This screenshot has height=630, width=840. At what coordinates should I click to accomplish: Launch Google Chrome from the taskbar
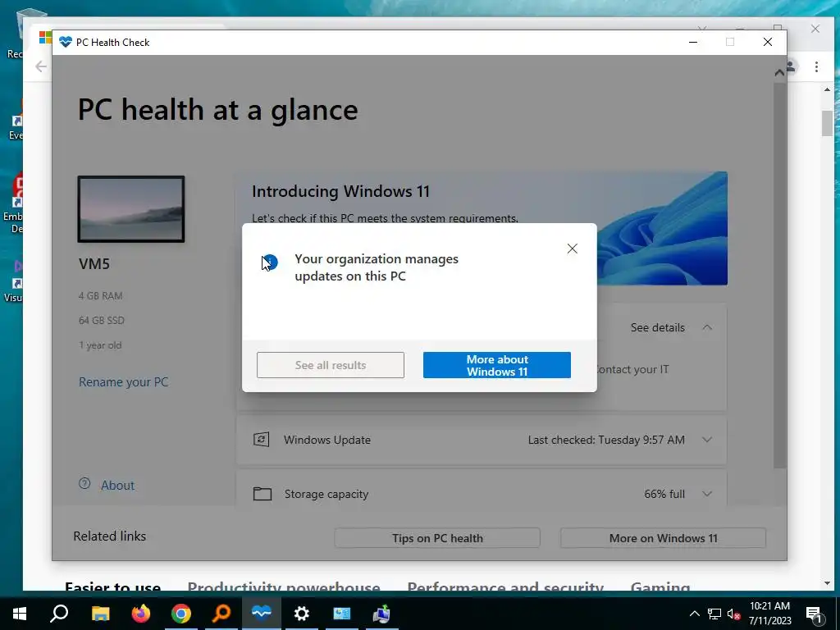181,614
